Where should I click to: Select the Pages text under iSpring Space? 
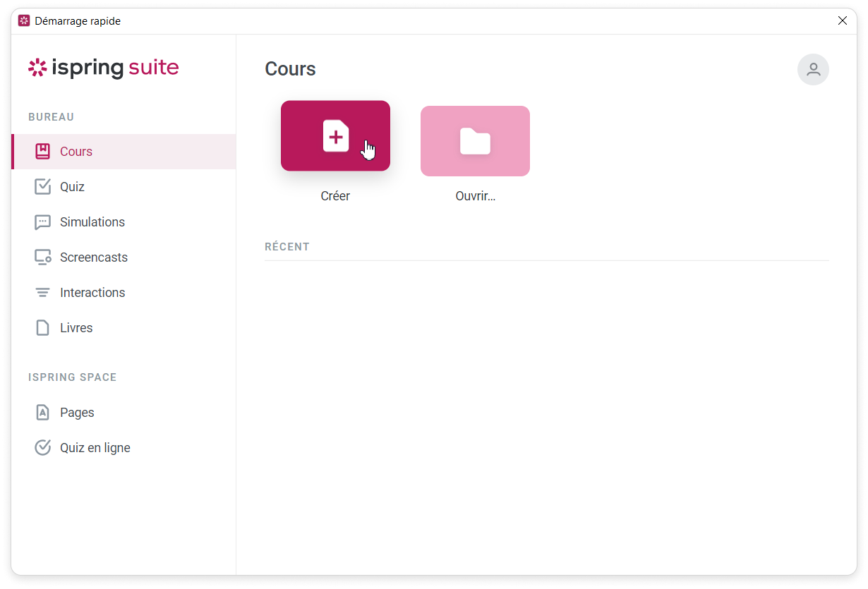click(77, 413)
